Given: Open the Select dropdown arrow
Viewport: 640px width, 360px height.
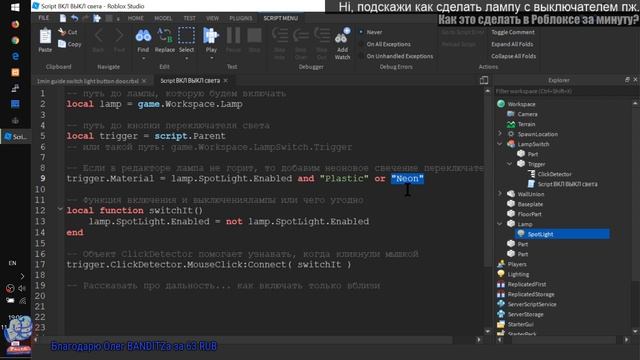Looking at the screenshot, I should (186, 58).
